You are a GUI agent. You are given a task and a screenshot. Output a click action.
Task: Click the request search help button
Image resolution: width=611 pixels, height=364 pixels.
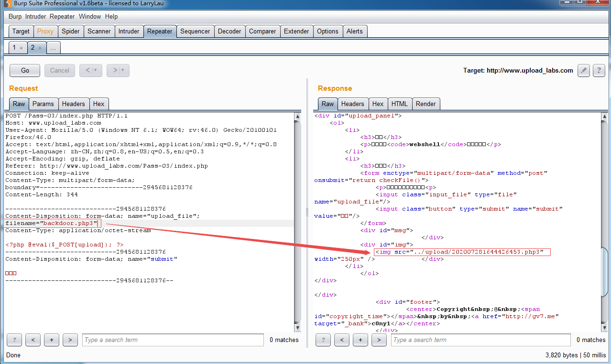coord(14,340)
